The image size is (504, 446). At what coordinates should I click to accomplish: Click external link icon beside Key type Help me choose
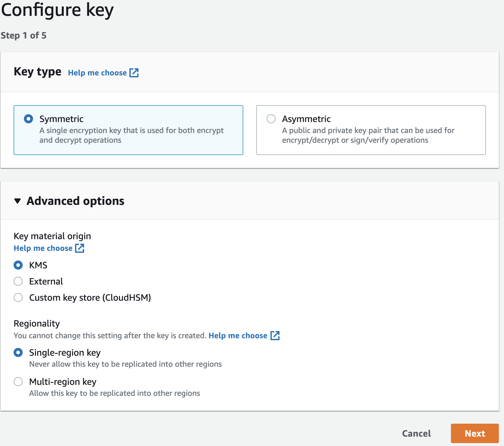point(135,72)
